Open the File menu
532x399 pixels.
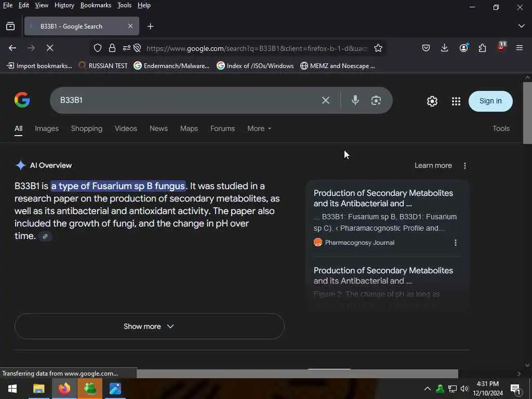tap(7, 5)
